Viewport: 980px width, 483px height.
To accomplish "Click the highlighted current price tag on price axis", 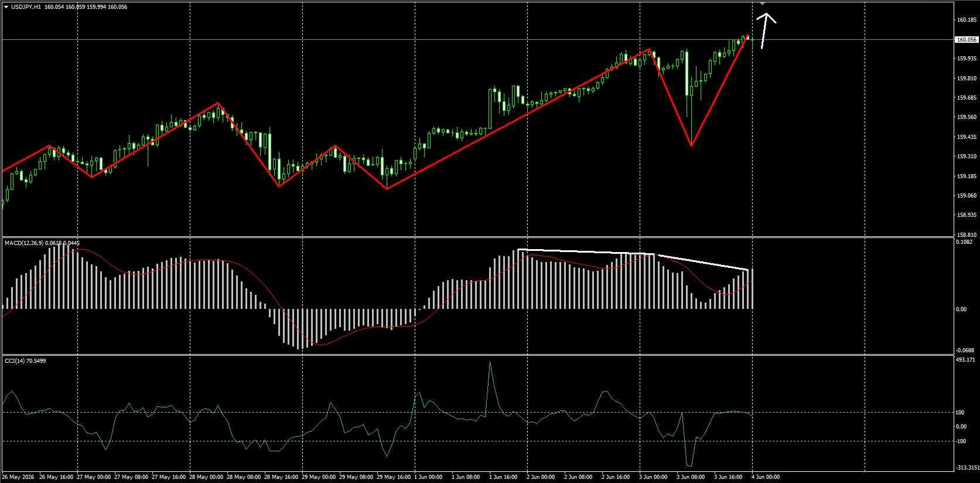I will pyautogui.click(x=965, y=40).
